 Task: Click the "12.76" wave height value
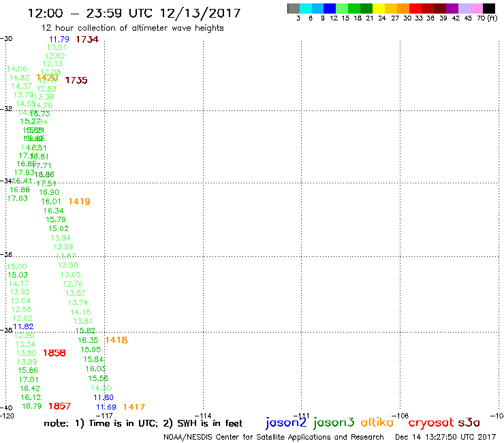point(73,284)
